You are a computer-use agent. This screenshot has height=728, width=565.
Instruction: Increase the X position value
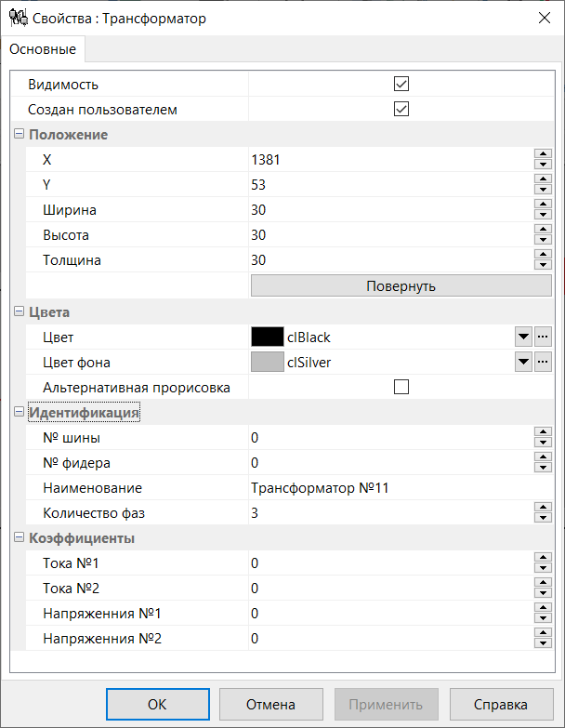click(544, 154)
